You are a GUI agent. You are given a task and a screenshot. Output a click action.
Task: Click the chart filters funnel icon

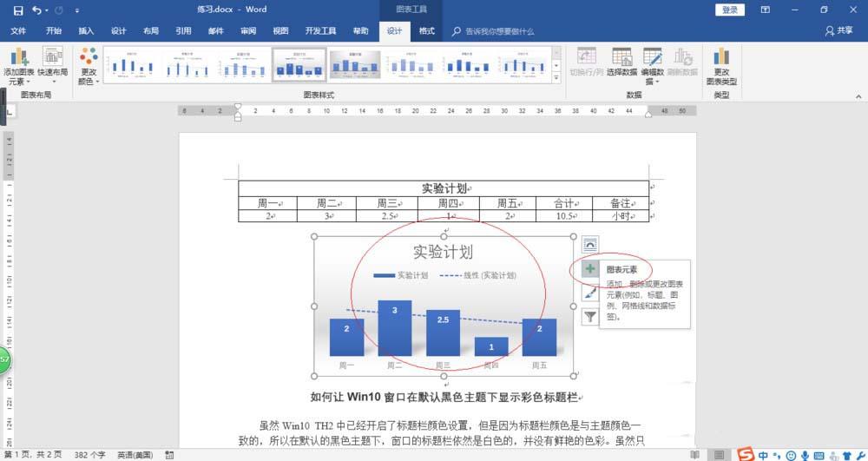590,317
